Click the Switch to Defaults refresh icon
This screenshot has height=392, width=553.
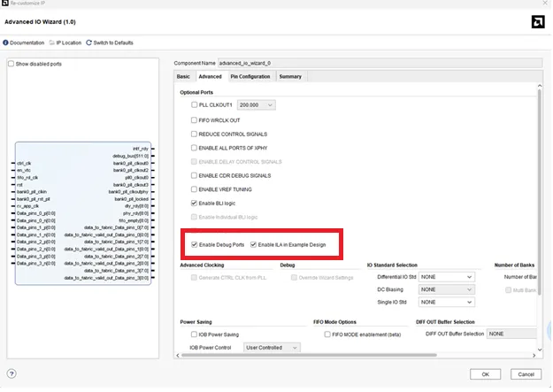[88, 42]
